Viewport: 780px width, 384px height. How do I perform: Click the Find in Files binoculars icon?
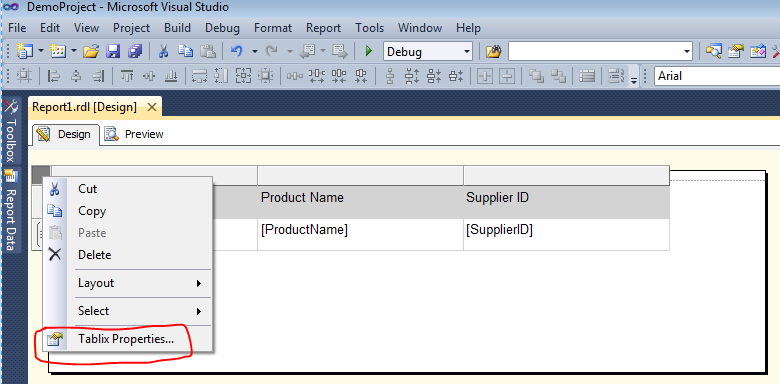(x=493, y=51)
